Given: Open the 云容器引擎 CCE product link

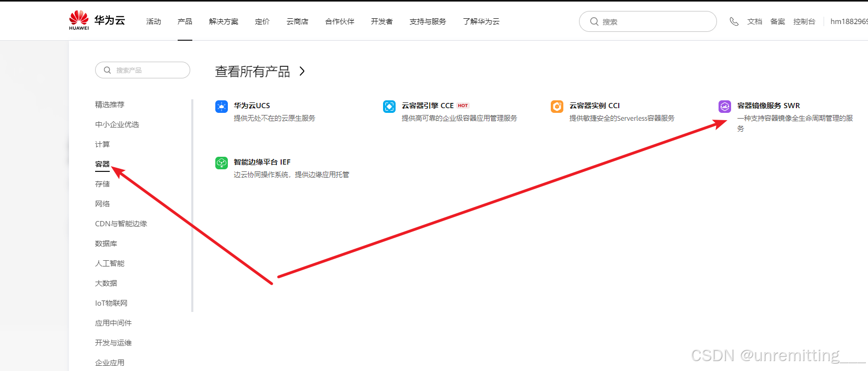Looking at the screenshot, I should 427,106.
